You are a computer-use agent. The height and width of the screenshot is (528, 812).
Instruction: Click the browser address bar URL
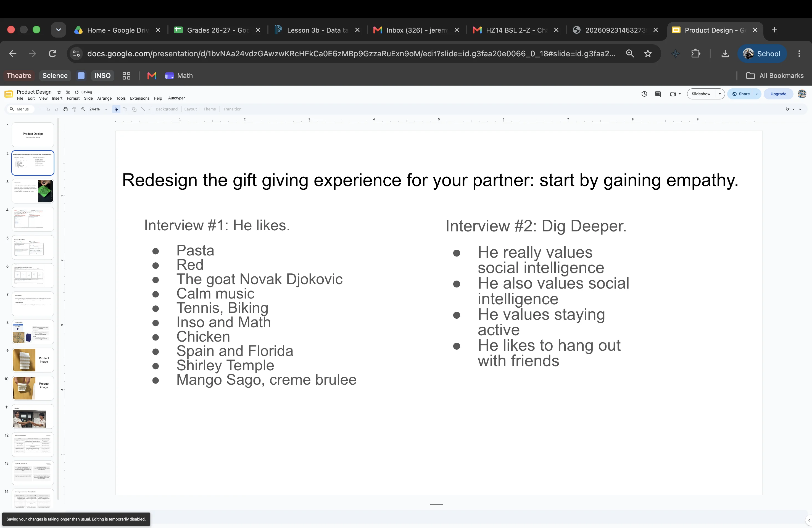(x=351, y=54)
